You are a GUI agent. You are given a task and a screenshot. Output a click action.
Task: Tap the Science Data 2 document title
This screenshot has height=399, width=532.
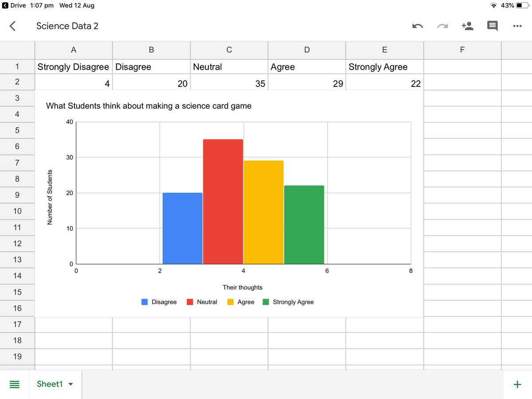click(x=67, y=26)
